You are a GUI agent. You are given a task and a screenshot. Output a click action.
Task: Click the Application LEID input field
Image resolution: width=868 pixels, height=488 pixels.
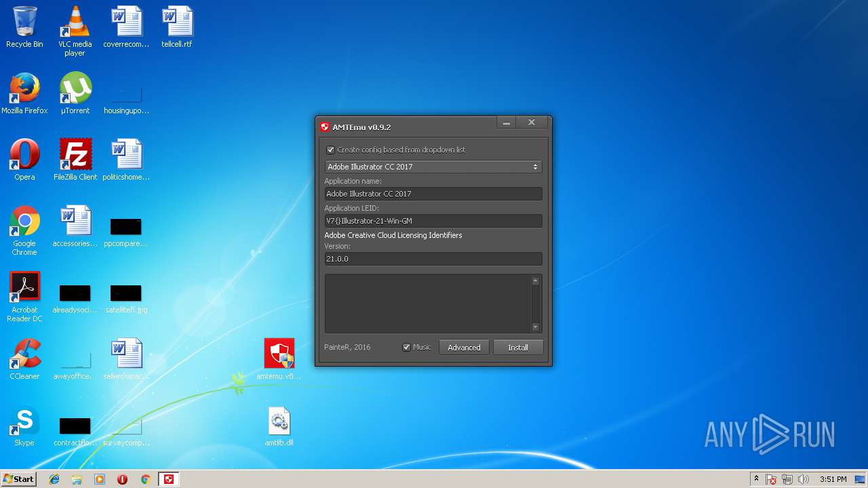pos(433,221)
